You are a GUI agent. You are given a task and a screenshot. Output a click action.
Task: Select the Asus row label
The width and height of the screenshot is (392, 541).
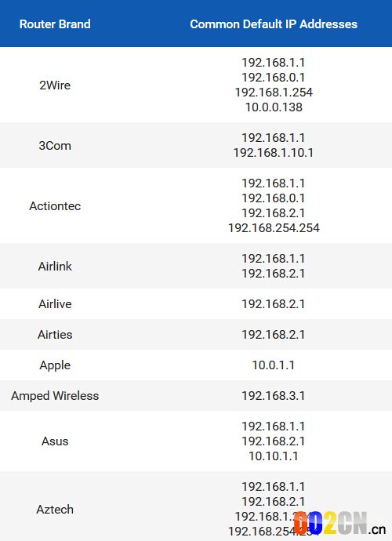55,441
